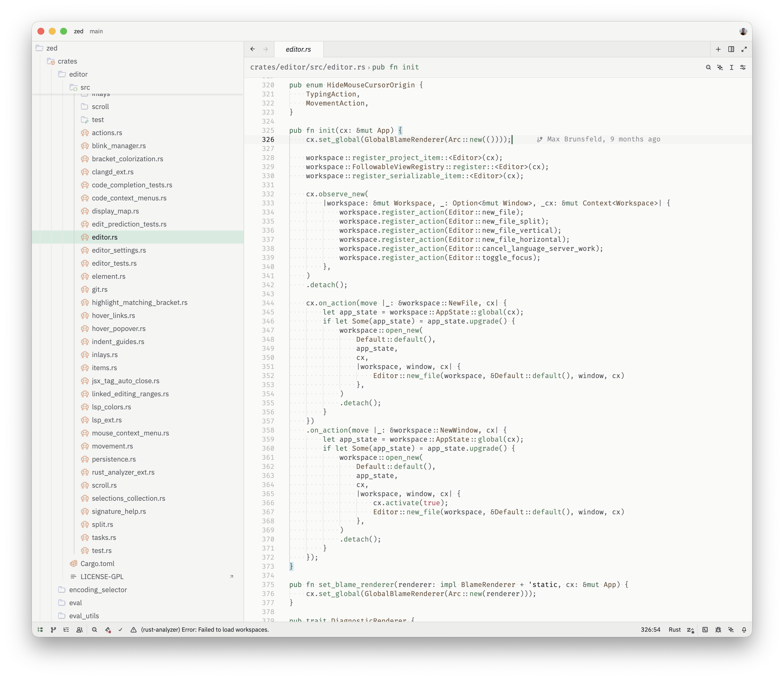This screenshot has width=784, height=679.
Task: Go forward with the right arrow
Action: 266,49
